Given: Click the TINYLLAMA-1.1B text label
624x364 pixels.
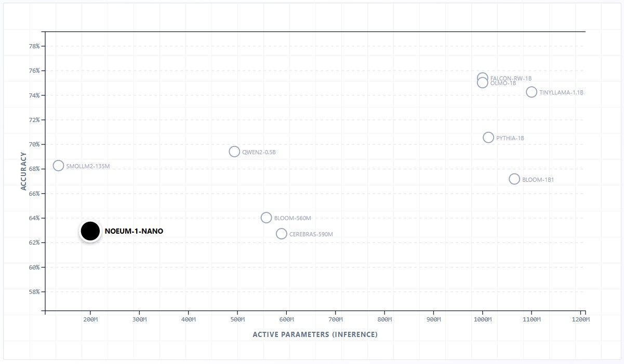Looking at the screenshot, I should [561, 92].
